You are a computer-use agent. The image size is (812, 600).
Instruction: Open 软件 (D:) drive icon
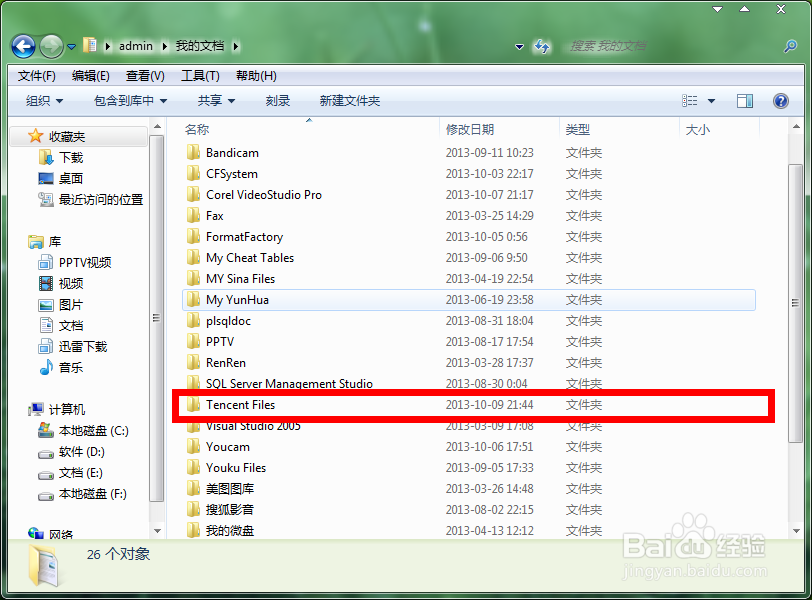point(46,453)
